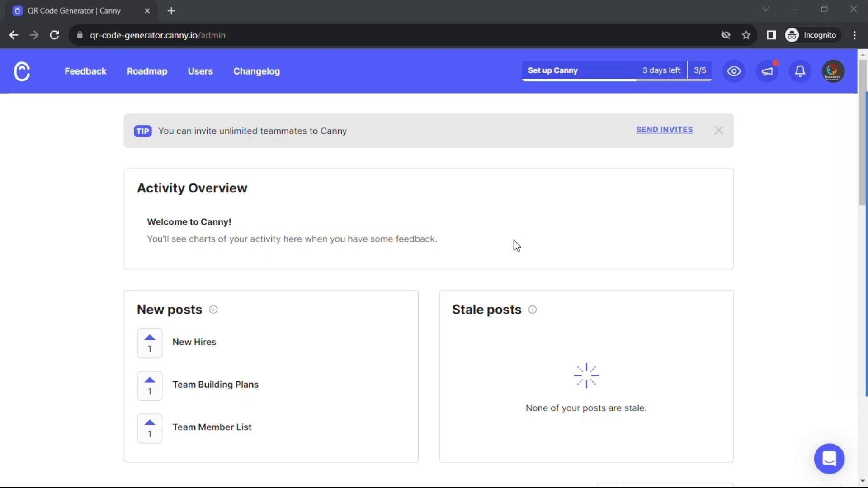868x488 pixels.
Task: Open the account avatar menu
Action: pyautogui.click(x=833, y=71)
